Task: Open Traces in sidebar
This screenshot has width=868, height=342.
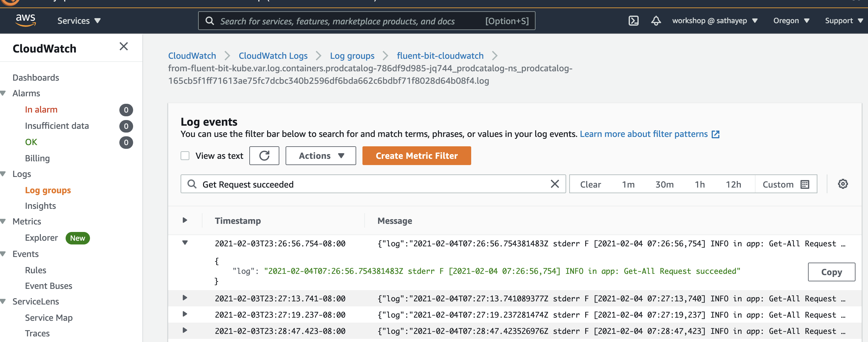Action: tap(37, 334)
